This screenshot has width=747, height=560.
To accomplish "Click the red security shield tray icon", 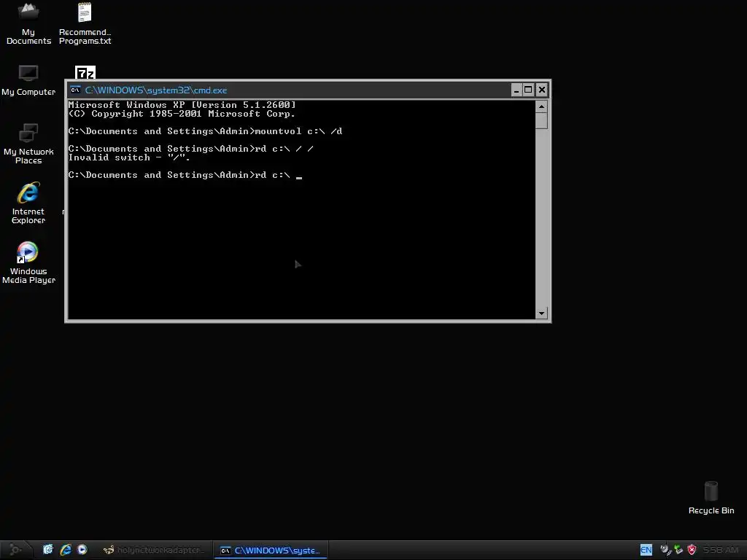I will pyautogui.click(x=692, y=550).
